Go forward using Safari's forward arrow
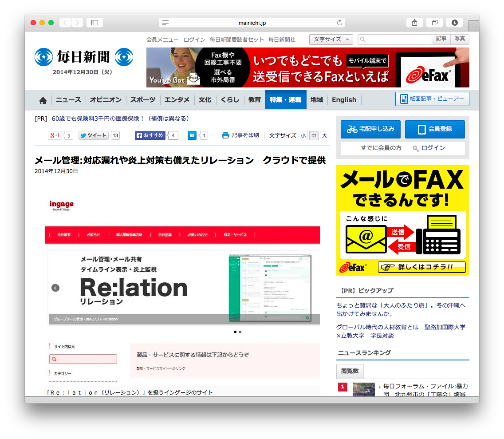 (77, 23)
